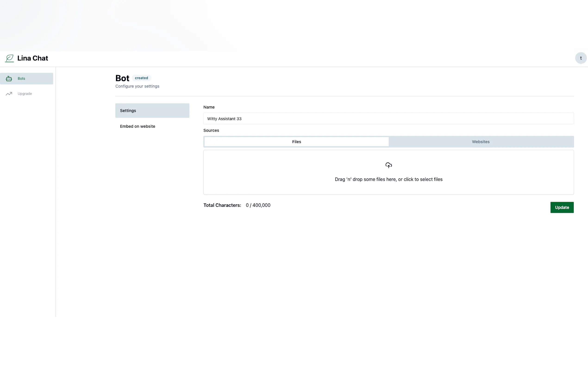Click the drag 'n' drop files text

pyautogui.click(x=388, y=179)
